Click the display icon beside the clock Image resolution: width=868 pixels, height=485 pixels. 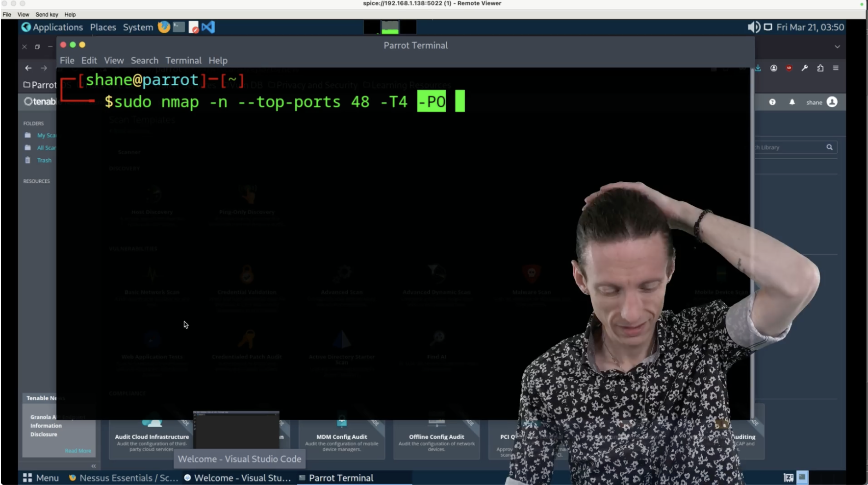point(768,27)
